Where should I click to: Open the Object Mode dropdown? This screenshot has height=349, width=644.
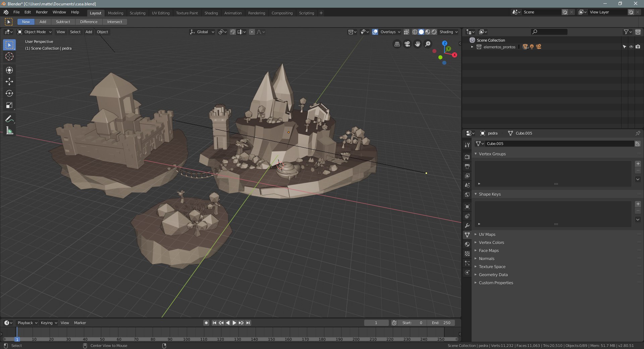point(35,32)
